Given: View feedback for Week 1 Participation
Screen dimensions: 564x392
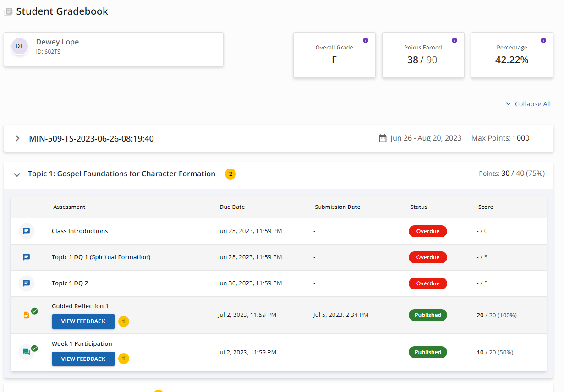Looking at the screenshot, I should click(x=83, y=359).
